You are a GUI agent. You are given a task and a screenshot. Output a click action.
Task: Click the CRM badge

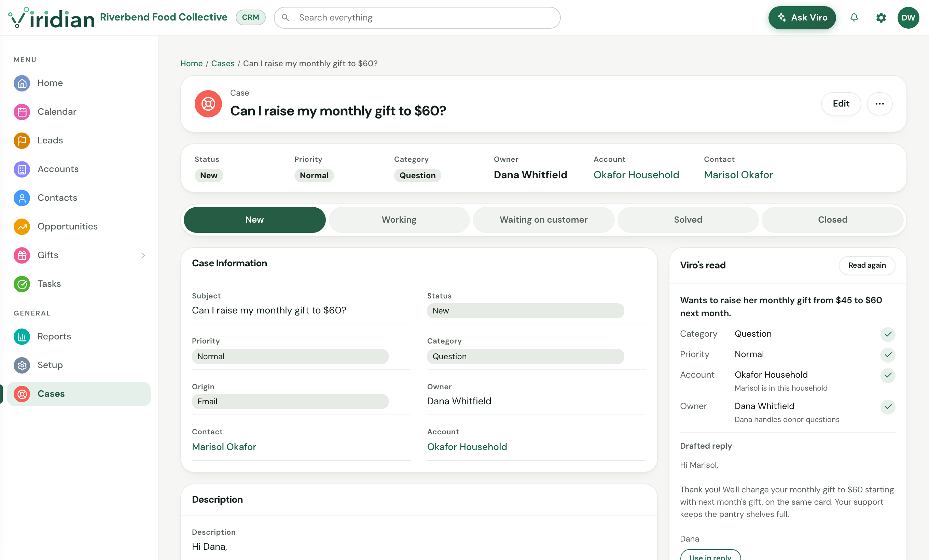(x=250, y=17)
